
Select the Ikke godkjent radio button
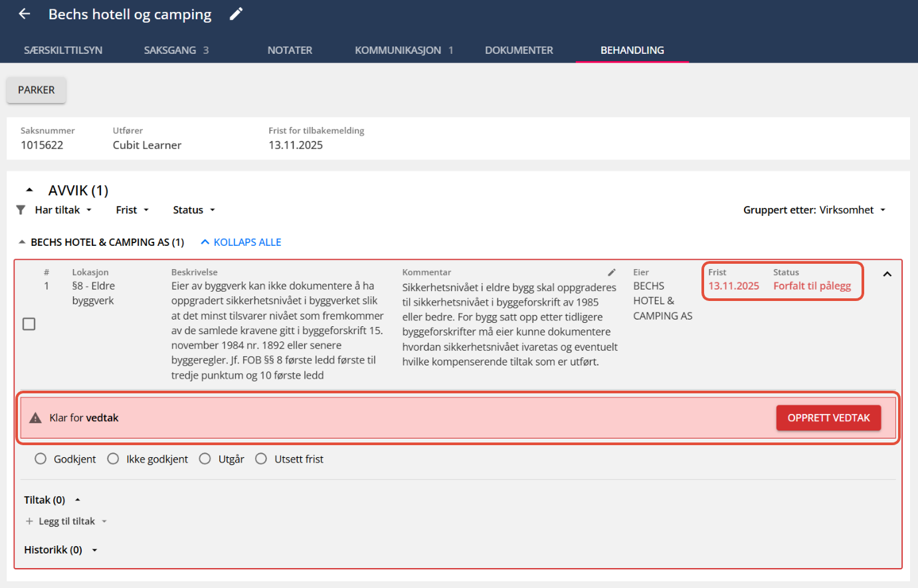[113, 459]
